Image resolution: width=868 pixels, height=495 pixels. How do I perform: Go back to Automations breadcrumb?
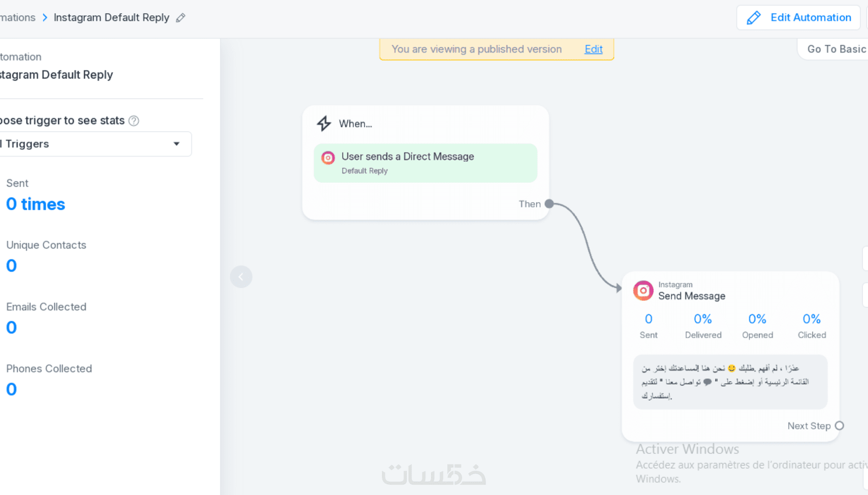[18, 18]
